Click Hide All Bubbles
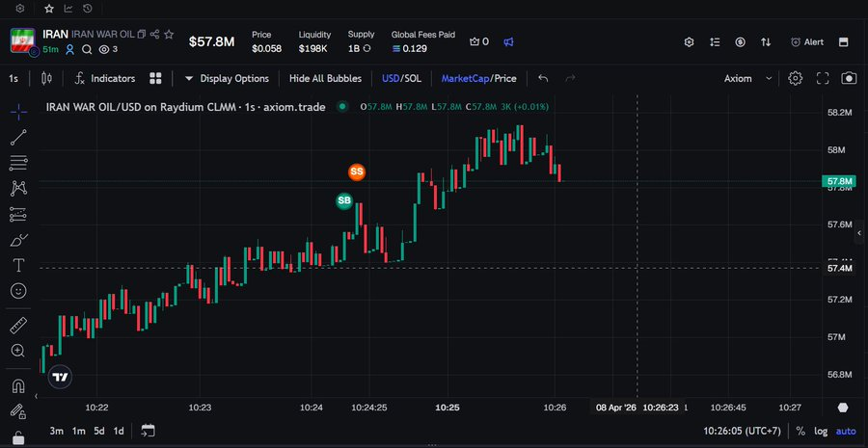The height and width of the screenshot is (448, 868). click(x=325, y=79)
